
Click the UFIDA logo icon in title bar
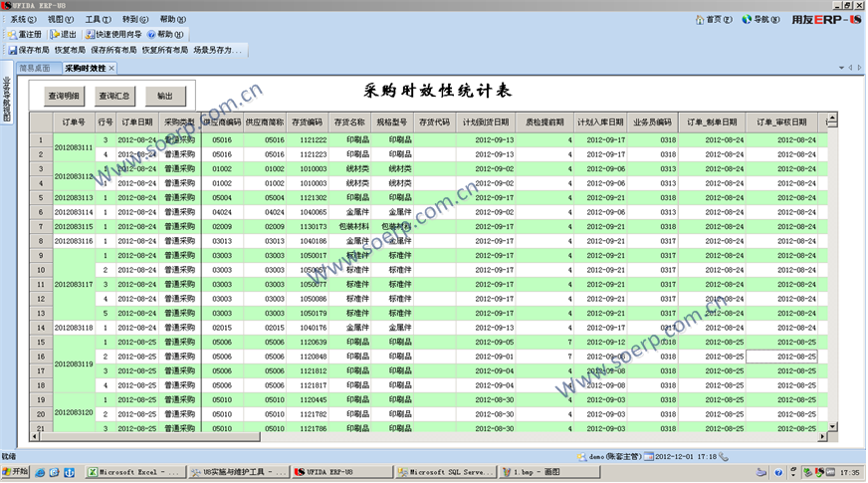(x=6, y=5)
